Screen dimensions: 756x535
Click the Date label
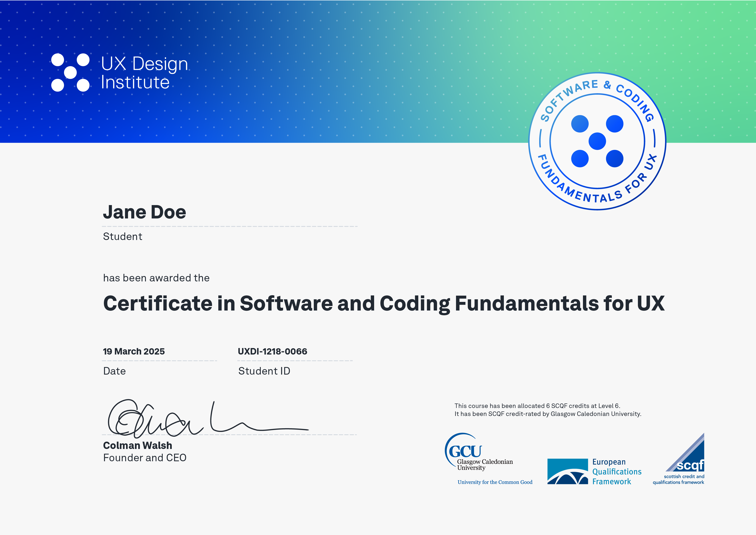click(x=114, y=371)
